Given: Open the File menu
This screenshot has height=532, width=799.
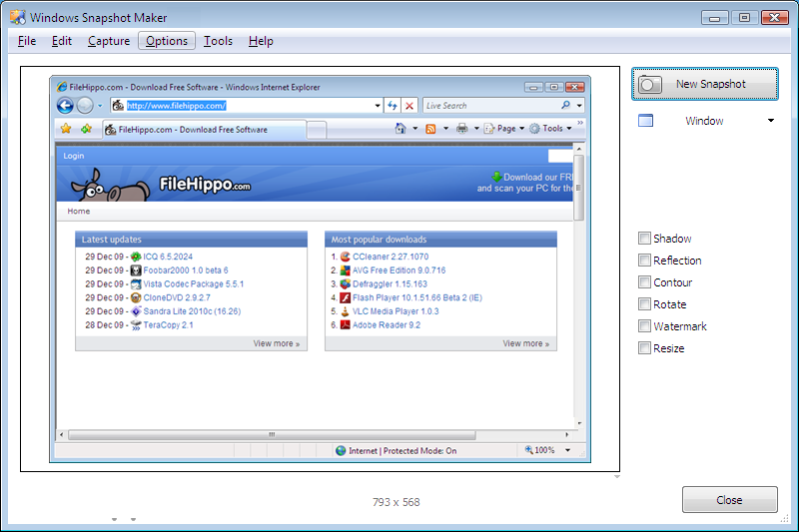Looking at the screenshot, I should (27, 41).
